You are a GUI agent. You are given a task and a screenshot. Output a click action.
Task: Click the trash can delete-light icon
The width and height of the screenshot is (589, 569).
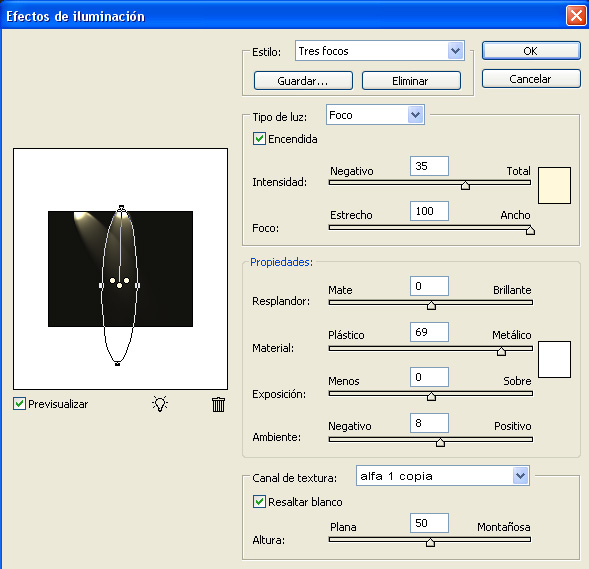(x=218, y=404)
